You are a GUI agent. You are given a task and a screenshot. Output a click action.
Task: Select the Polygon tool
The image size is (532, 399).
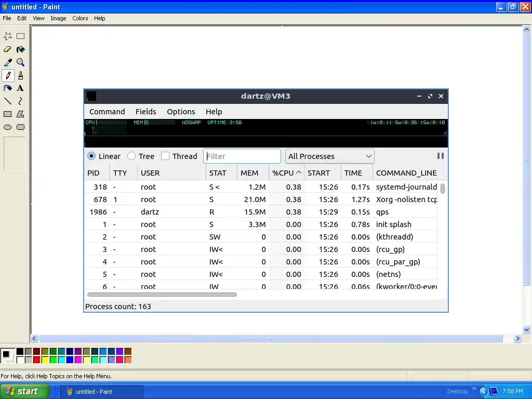point(21,114)
